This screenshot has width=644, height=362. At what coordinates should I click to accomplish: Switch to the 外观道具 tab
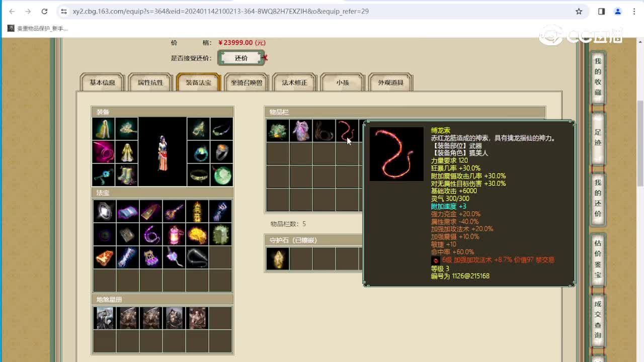point(391,82)
